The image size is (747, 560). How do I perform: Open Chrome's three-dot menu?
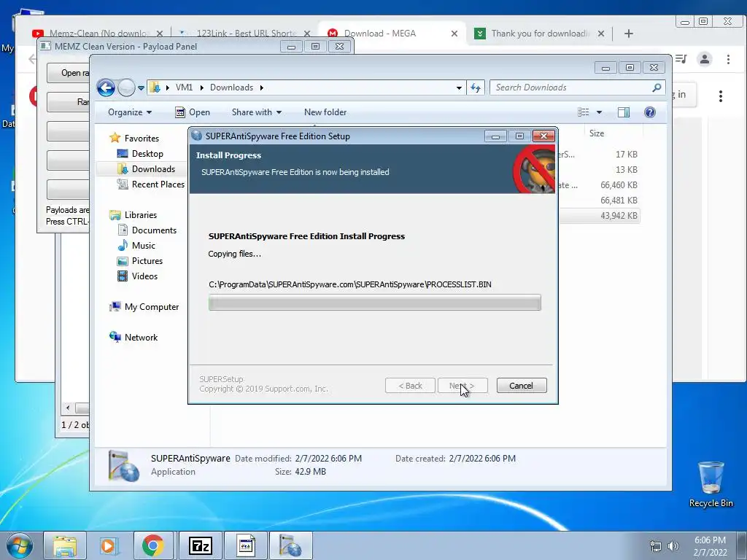tap(728, 59)
